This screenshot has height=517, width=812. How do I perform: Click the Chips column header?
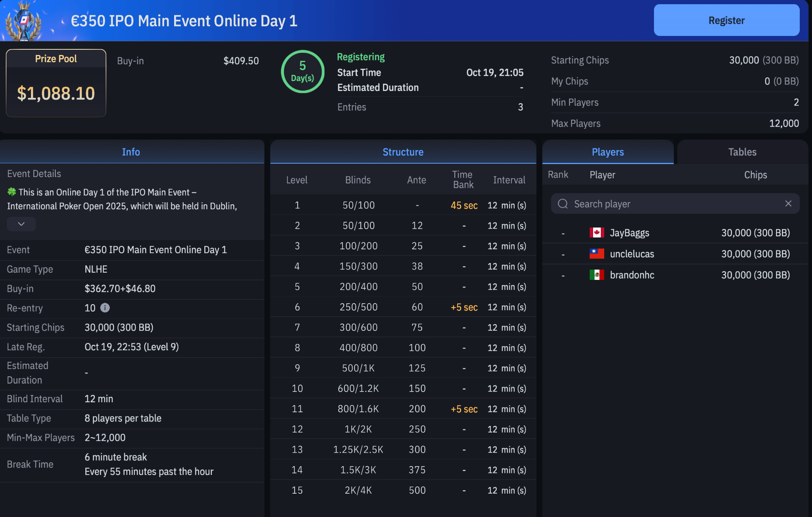point(755,175)
